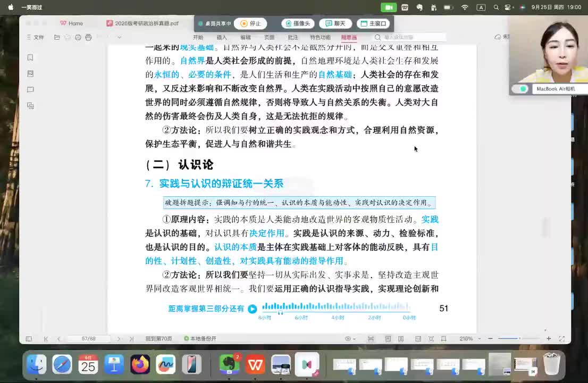Jump to last page using status bar arrow

pos(131,339)
